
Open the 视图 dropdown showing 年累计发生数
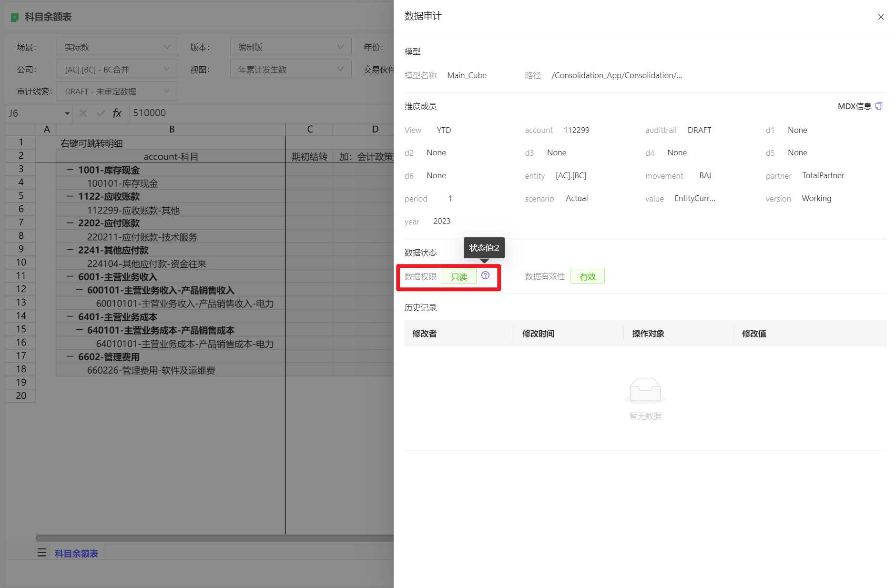[291, 70]
